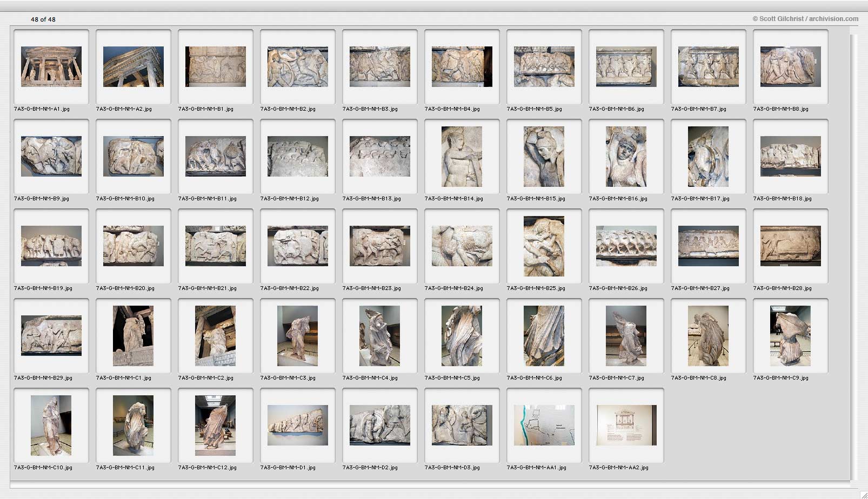Select thumbnail 7A3-G-BM-NM-B7.jpg
This screenshot has width=868, height=499.
[x=709, y=66]
